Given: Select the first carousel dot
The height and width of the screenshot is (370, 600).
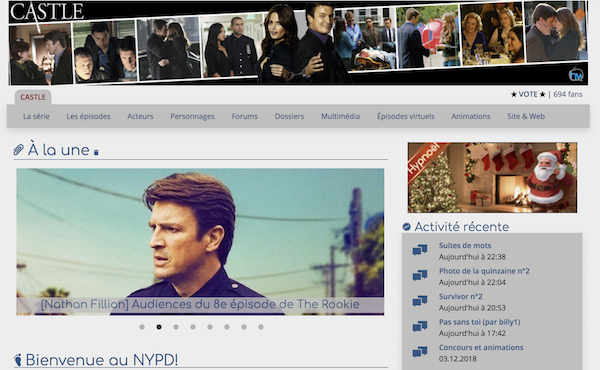Looking at the screenshot, I should coord(142,327).
